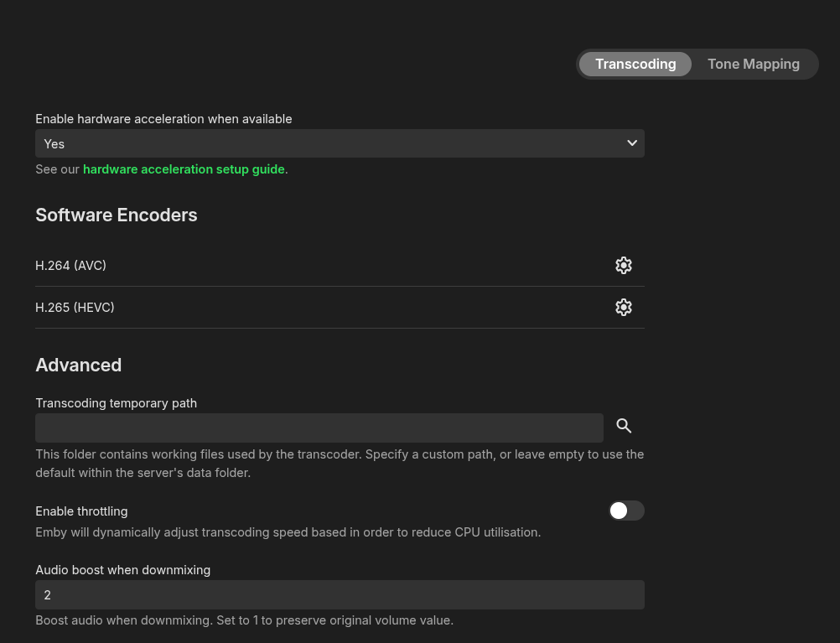The height and width of the screenshot is (643, 840).
Task: Open H.265 (HEVC) encoder settings gear
Action: point(623,308)
